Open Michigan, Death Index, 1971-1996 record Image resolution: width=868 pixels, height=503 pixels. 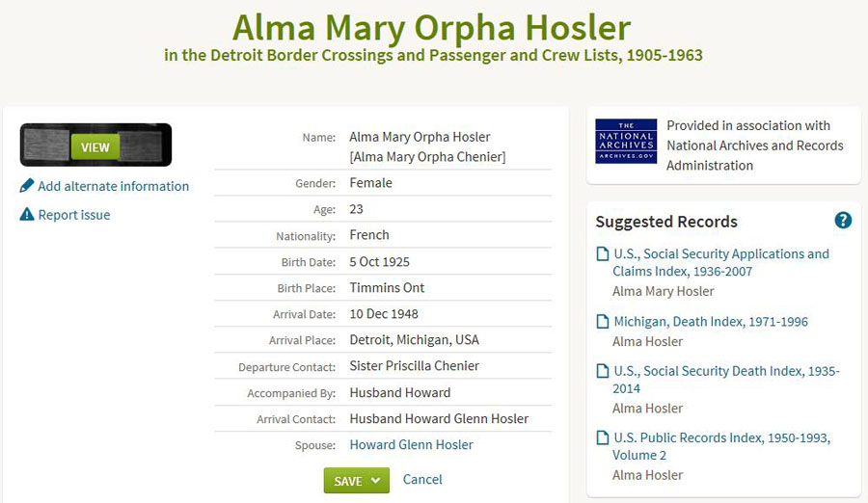pos(711,322)
